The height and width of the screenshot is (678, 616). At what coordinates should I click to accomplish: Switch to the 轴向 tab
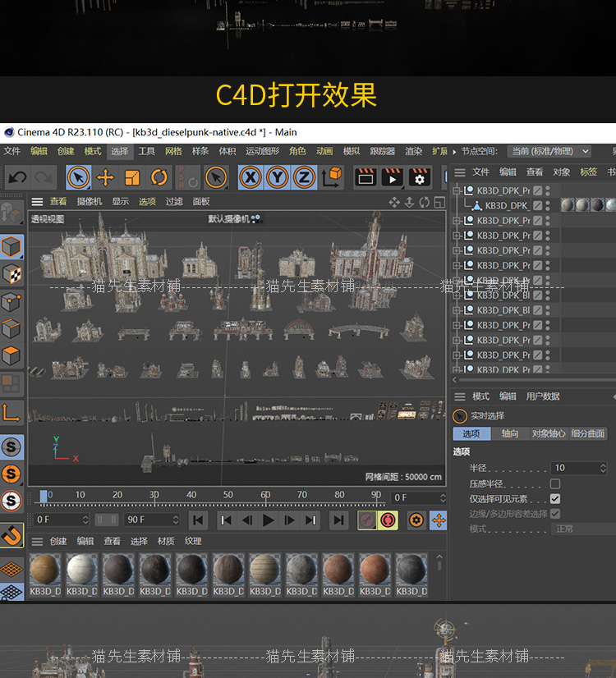coord(510,433)
